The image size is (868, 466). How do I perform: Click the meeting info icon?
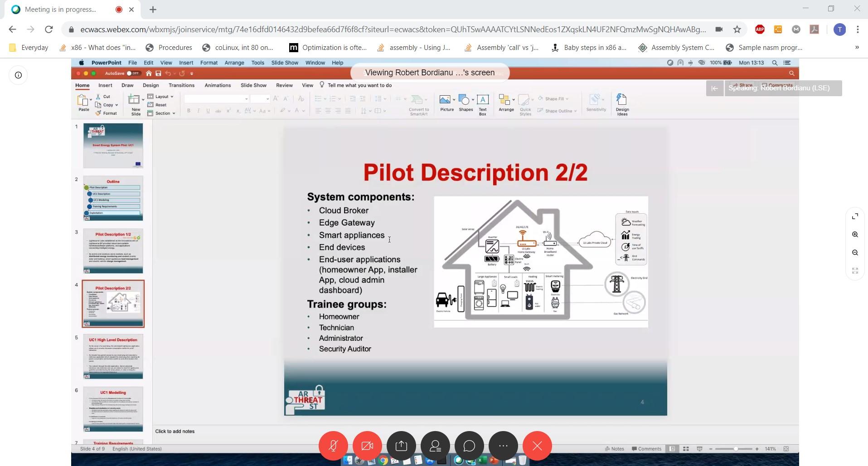(18, 75)
